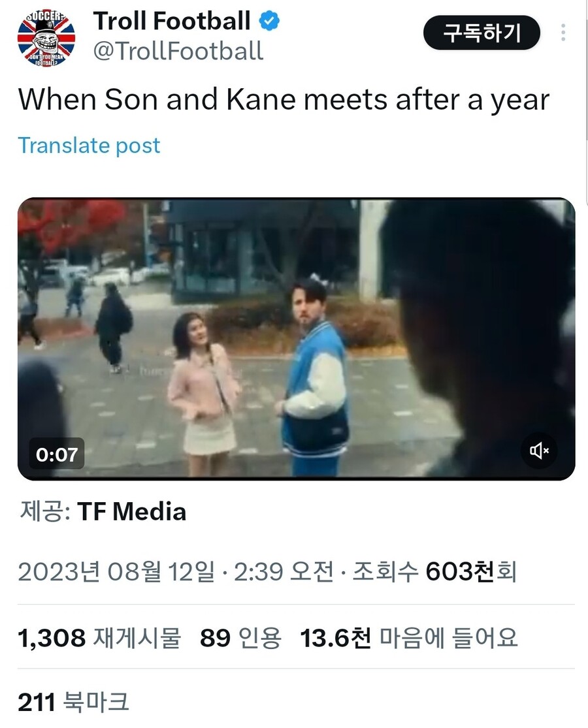Screen dimensions: 588x728
Task: Click the blue verified badge
Action: [269, 22]
